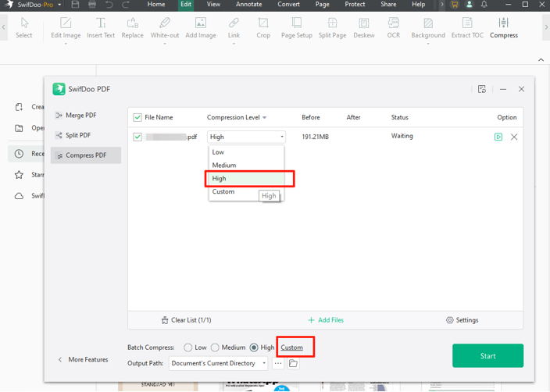This screenshot has width=550, height=392.
Task: Open the user account icon
Action: (470, 5)
